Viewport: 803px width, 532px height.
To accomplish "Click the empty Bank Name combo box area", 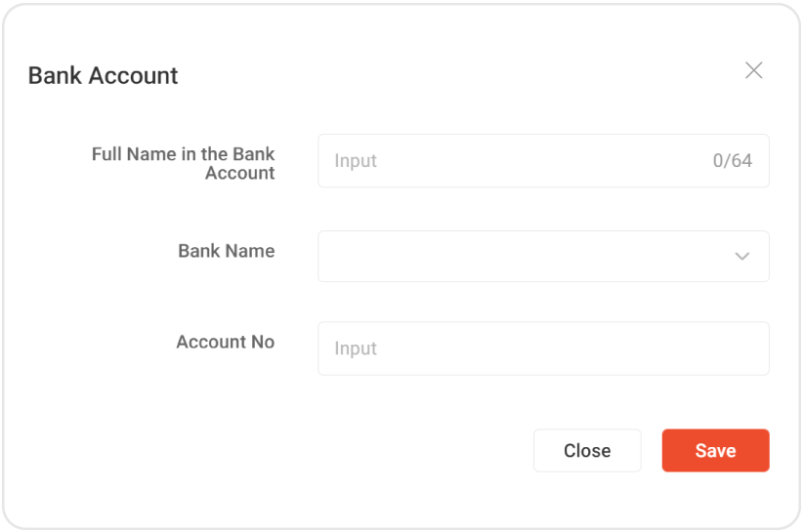I will point(518,256).
